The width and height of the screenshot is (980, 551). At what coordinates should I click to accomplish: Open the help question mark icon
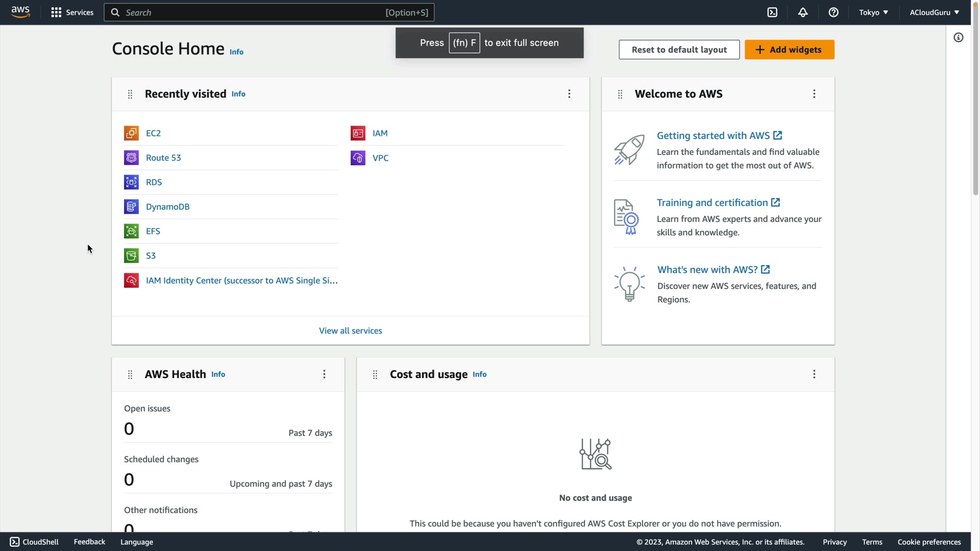[x=834, y=12]
